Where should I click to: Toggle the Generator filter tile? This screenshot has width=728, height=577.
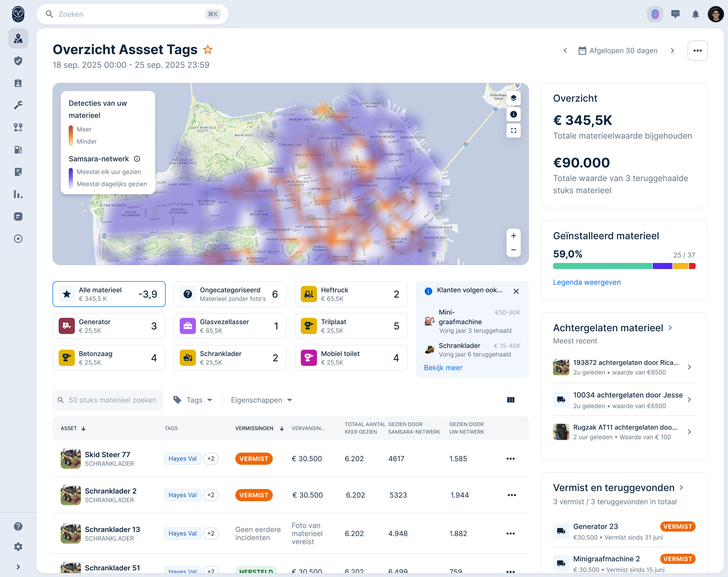pos(109,326)
